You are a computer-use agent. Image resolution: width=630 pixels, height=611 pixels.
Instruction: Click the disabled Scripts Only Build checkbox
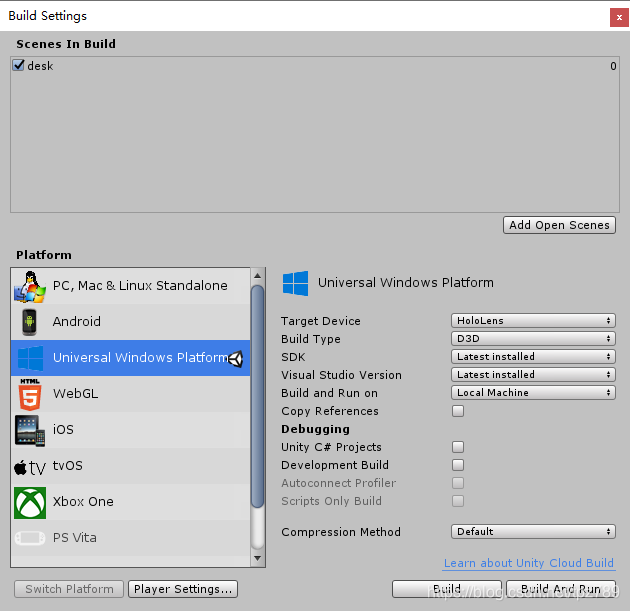pyautogui.click(x=458, y=501)
